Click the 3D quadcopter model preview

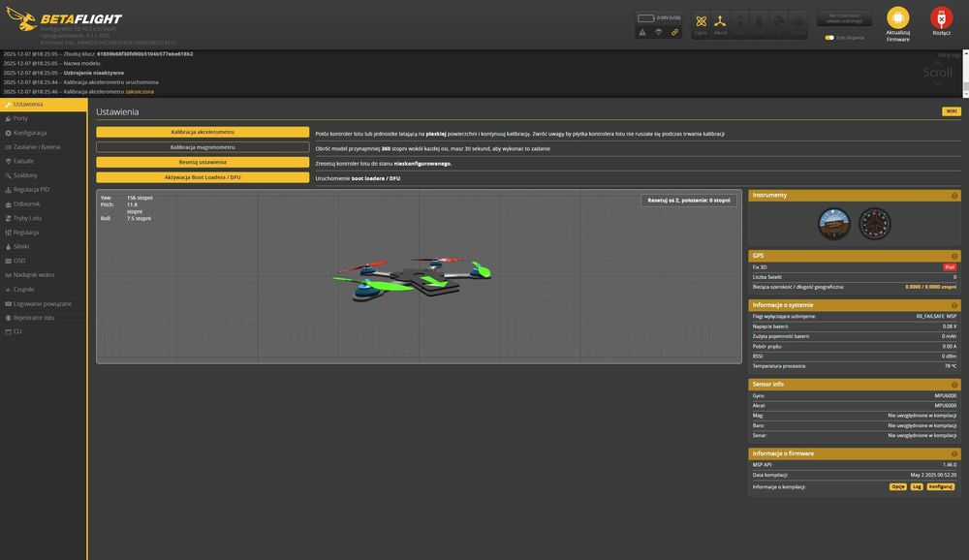click(x=413, y=278)
